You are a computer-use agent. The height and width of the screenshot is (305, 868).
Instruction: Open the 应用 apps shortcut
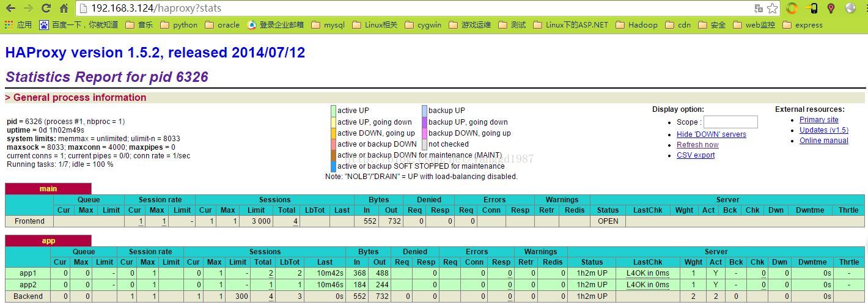(18, 25)
